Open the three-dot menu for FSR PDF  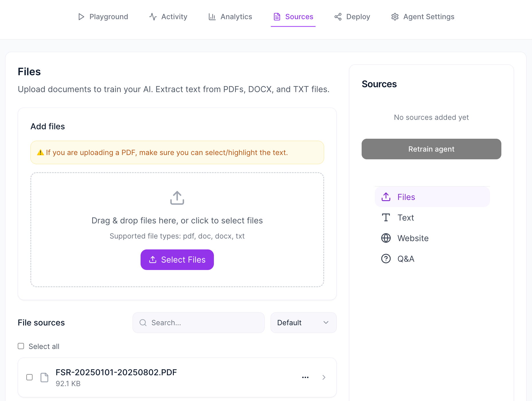tap(305, 377)
